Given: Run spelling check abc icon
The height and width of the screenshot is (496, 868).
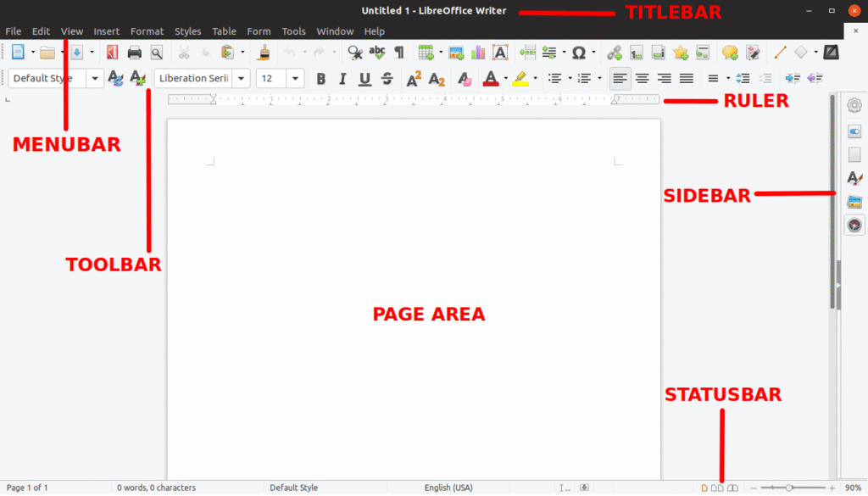Looking at the screenshot, I should 377,53.
